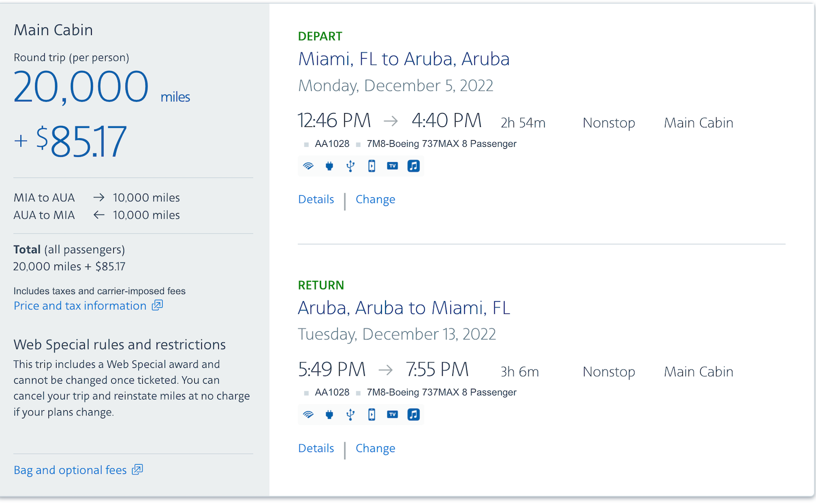Click the USB icon under the return flight
The image size is (816, 504).
(350, 414)
